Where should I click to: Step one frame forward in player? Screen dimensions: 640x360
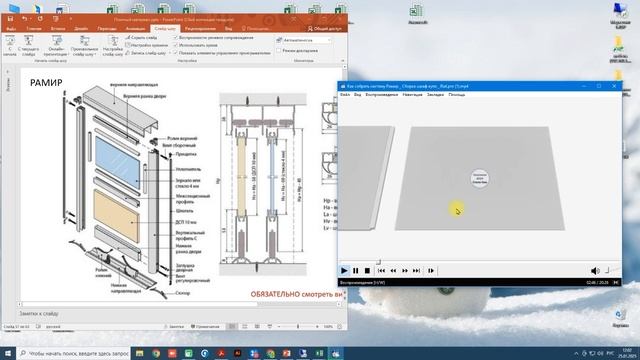point(431,271)
